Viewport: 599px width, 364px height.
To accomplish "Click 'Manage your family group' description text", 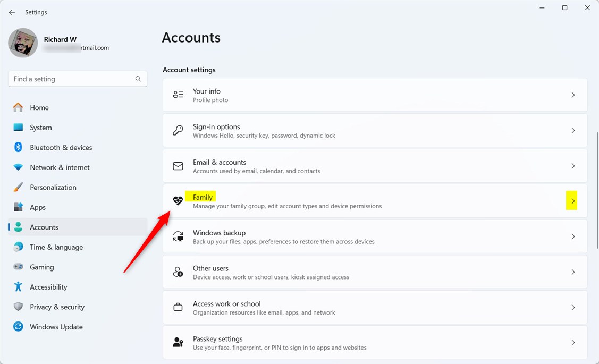I will [x=287, y=206].
